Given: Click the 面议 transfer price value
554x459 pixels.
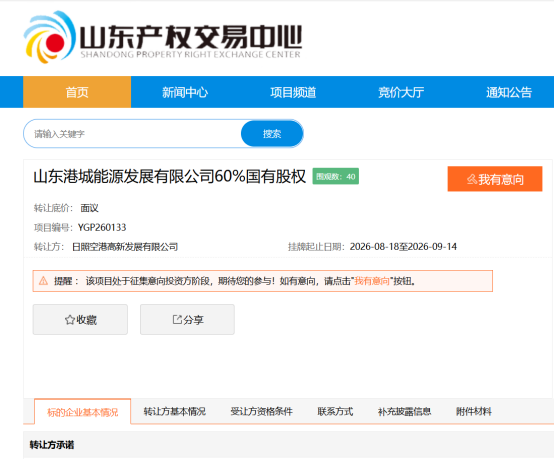Looking at the screenshot, I should pos(89,208).
